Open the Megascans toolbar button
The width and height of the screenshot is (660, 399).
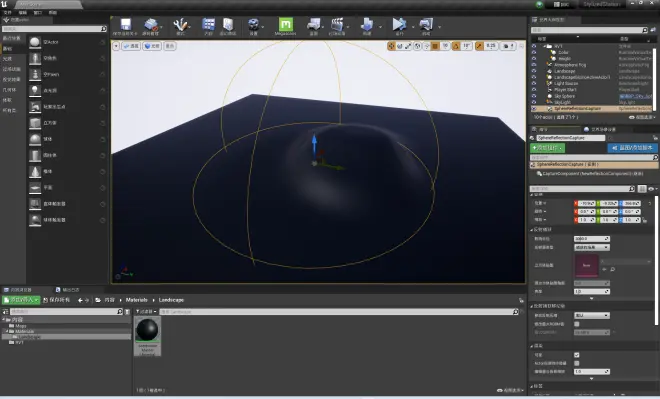285,26
